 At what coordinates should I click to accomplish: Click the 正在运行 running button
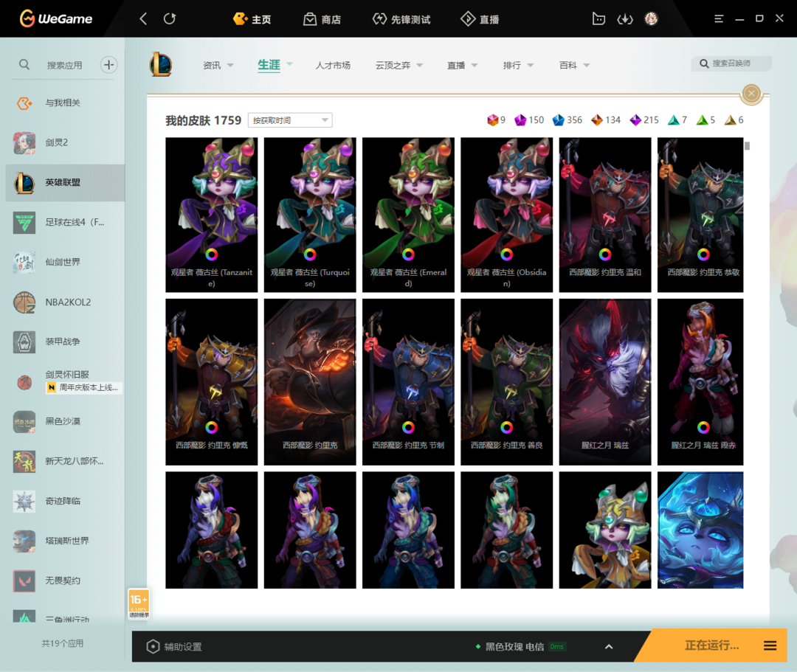pyautogui.click(x=711, y=645)
